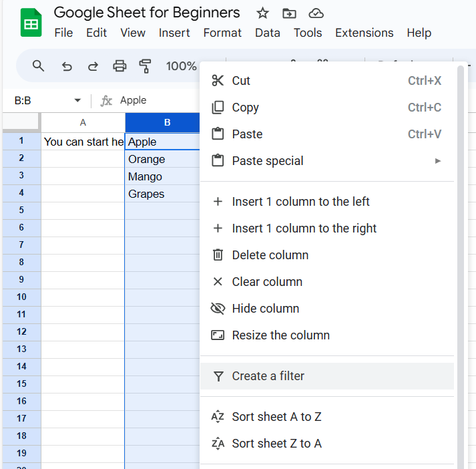Expand the Paste special submenu
Image resolution: width=476 pixels, height=469 pixels.
327,161
